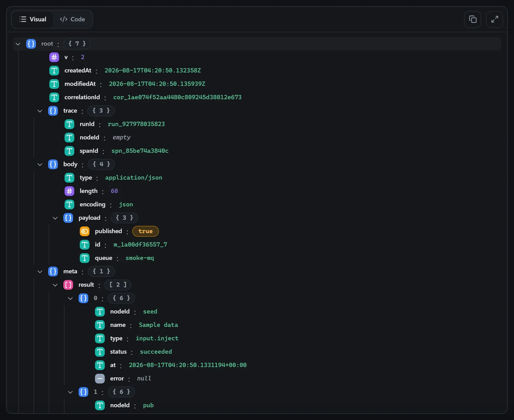514x420 pixels.
Task: Select the spanId value spn_85be74a3840c
Action: tap(140, 151)
